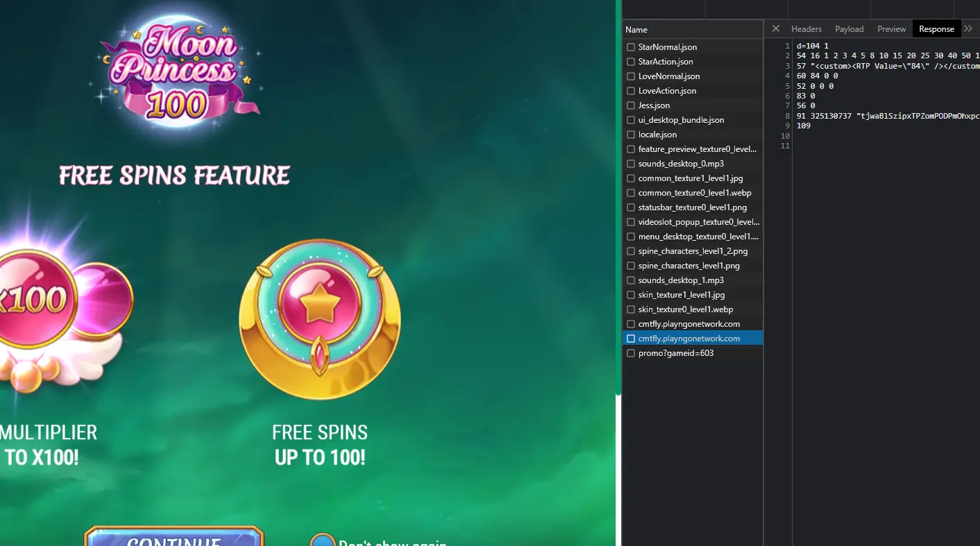Click the file icon beside skin_texture0_level1.webp
Viewport: 980px width, 546px height.
[631, 309]
